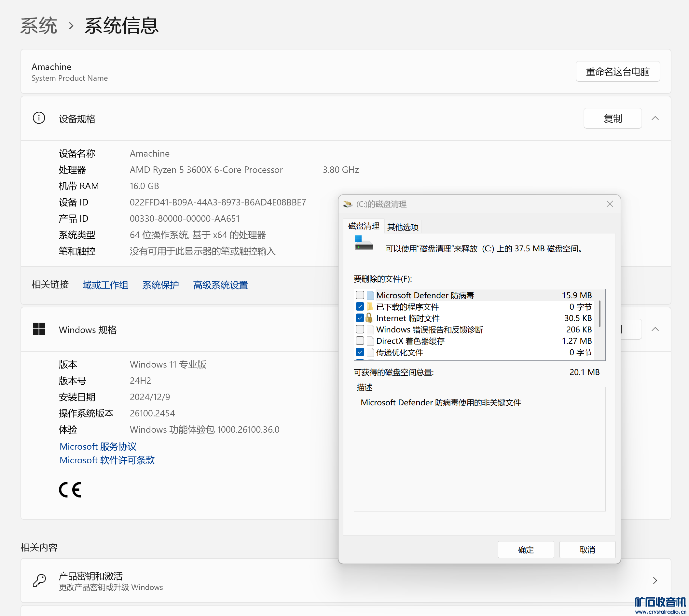The width and height of the screenshot is (689, 616).
Task: Tick Windows 错误报告和反馈诊断 checkbox
Action: click(x=360, y=329)
